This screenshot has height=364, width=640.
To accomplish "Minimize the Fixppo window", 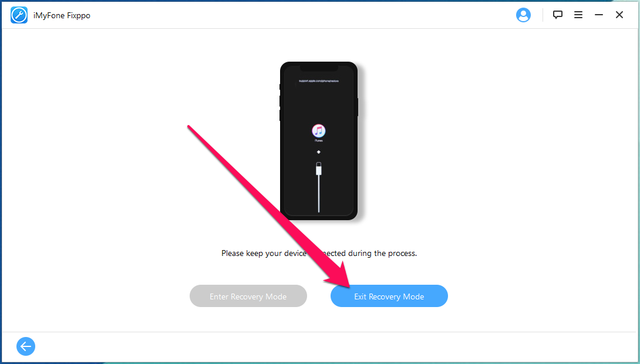I will point(599,15).
